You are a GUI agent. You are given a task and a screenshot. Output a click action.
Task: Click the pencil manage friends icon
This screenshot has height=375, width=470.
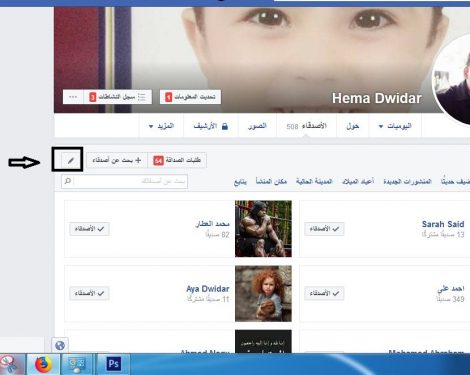[x=70, y=160]
